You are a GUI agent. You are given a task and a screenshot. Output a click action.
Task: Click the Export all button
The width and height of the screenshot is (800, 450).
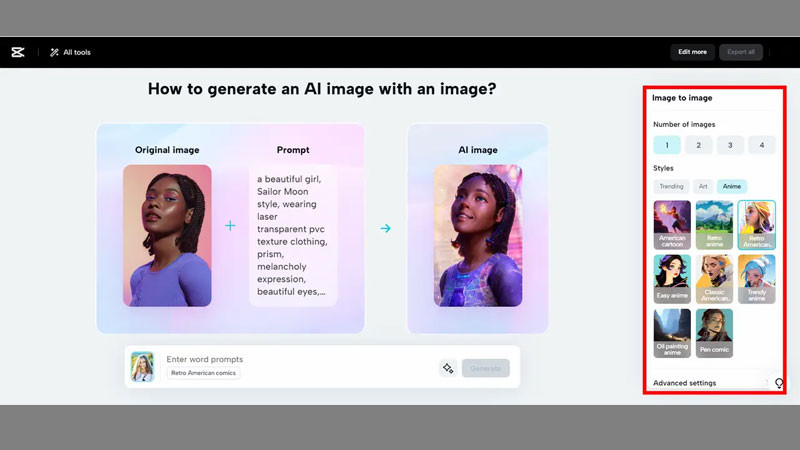740,52
